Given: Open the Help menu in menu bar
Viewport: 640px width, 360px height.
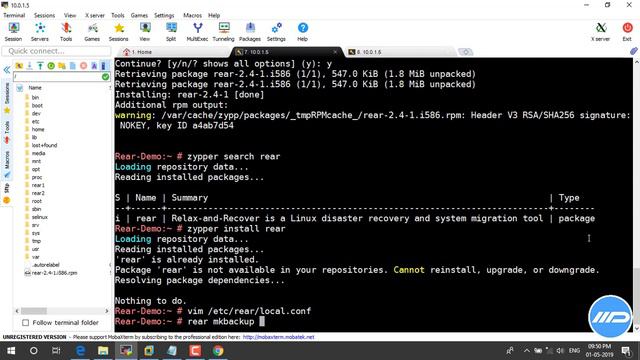Looking at the screenshot, I should 214,15.
